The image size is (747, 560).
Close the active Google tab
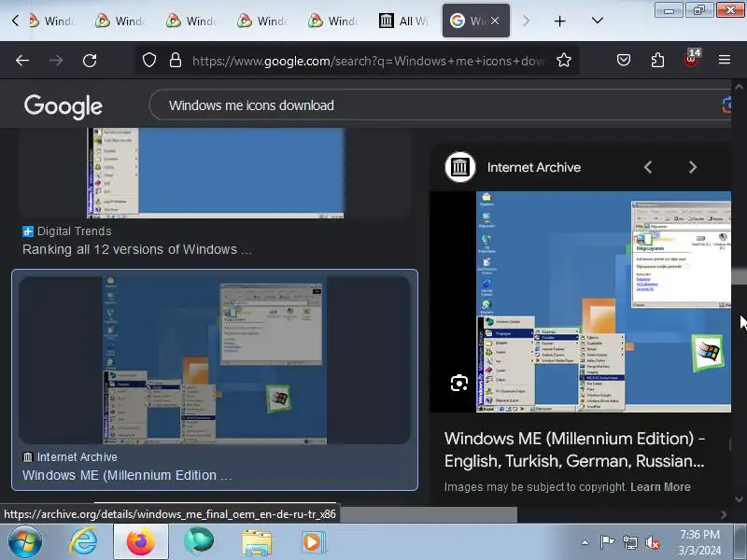[x=495, y=21]
